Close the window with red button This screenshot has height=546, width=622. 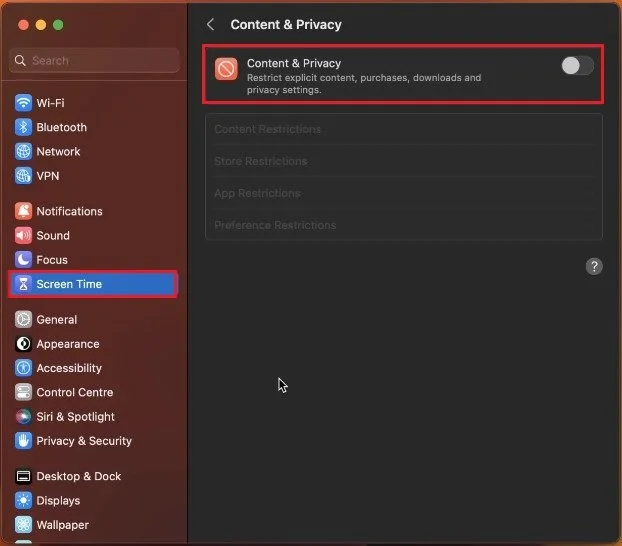(x=23, y=25)
